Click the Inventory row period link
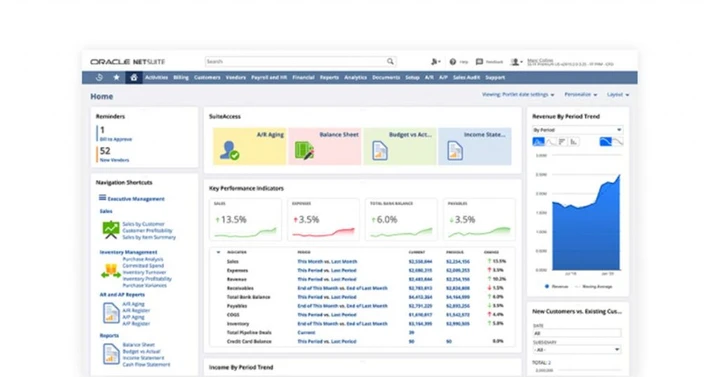 click(x=343, y=324)
